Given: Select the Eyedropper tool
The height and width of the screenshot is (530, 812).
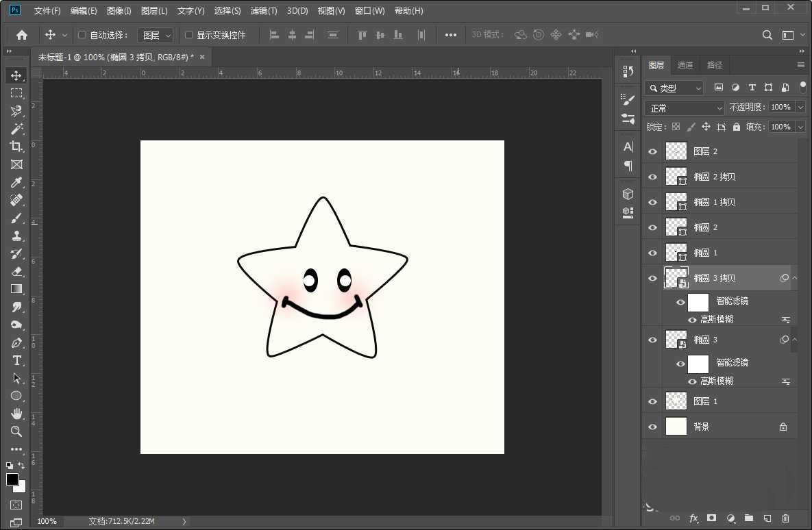Looking at the screenshot, I should tap(16, 182).
